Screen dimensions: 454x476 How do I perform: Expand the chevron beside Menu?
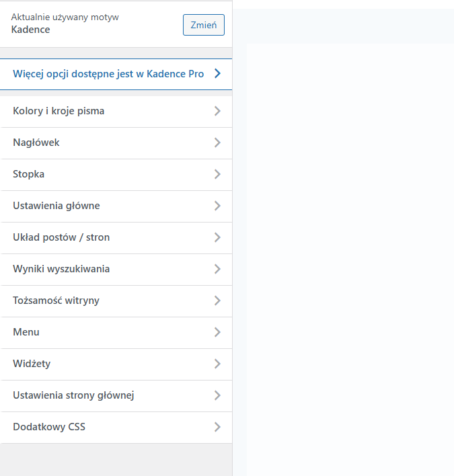217,332
